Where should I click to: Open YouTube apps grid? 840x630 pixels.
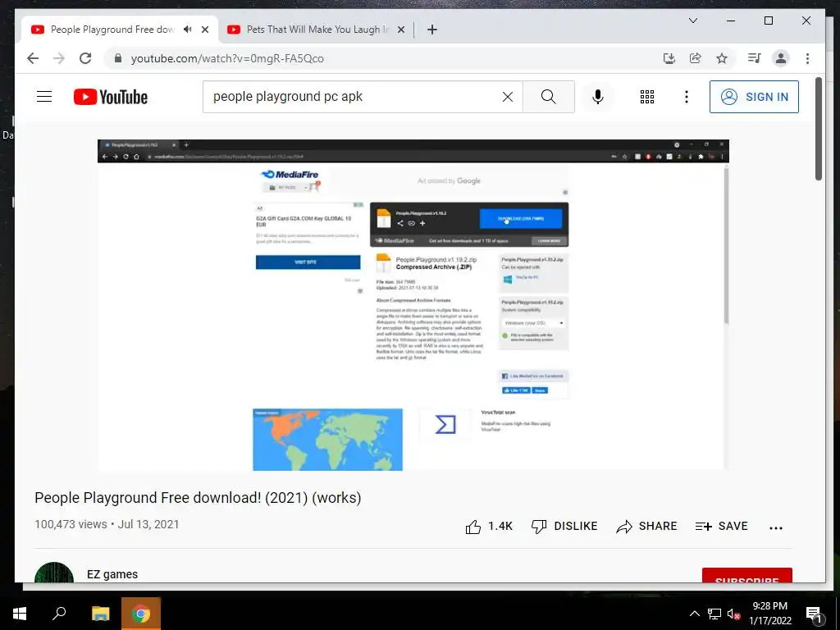point(647,97)
